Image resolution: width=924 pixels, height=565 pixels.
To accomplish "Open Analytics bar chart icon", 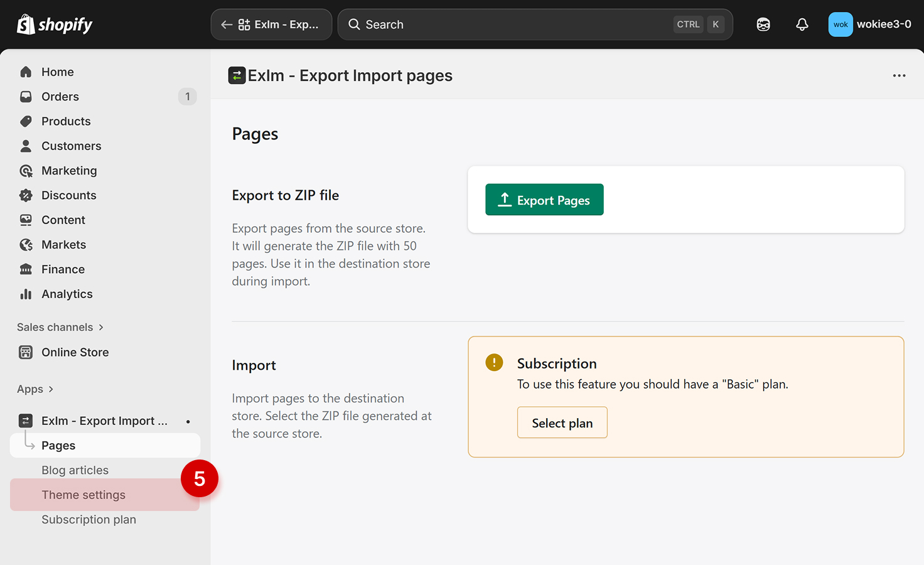I will click(x=26, y=294).
